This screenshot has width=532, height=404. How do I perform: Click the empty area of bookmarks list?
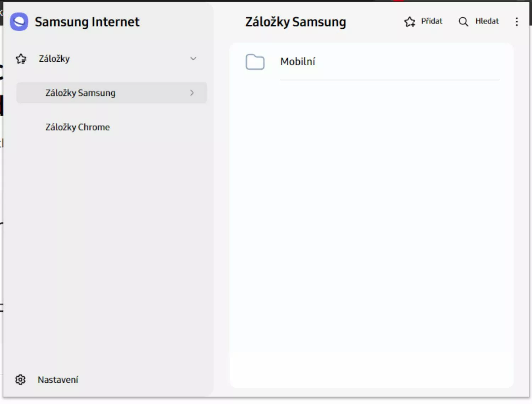point(372,231)
